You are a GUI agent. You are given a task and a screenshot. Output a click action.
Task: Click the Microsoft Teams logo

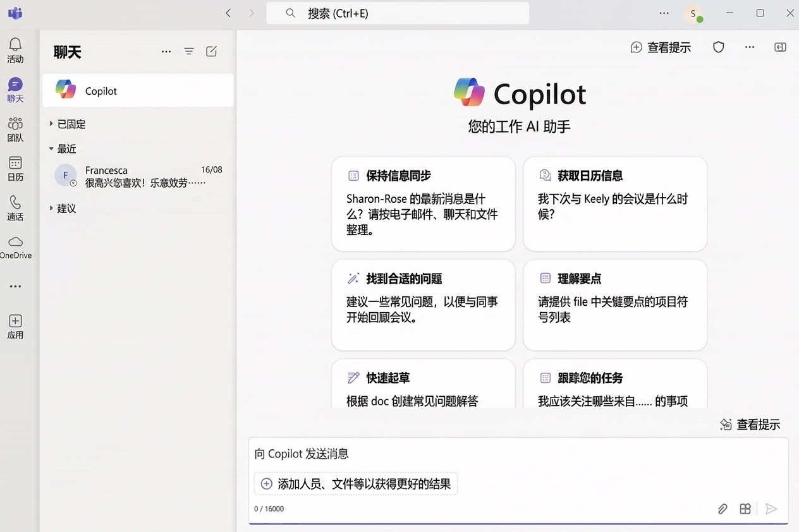(x=15, y=13)
